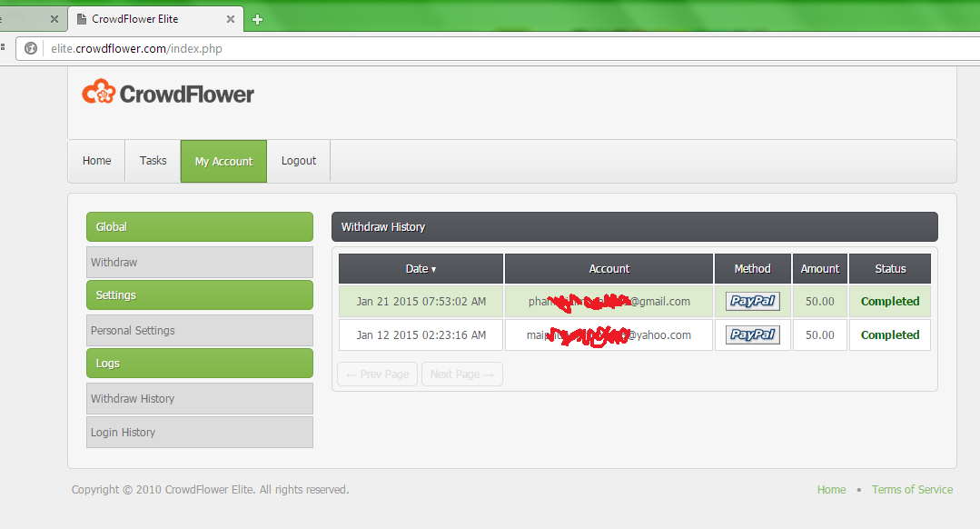The width and height of the screenshot is (980, 529).
Task: Click the Logout navigation item
Action: pos(299,161)
